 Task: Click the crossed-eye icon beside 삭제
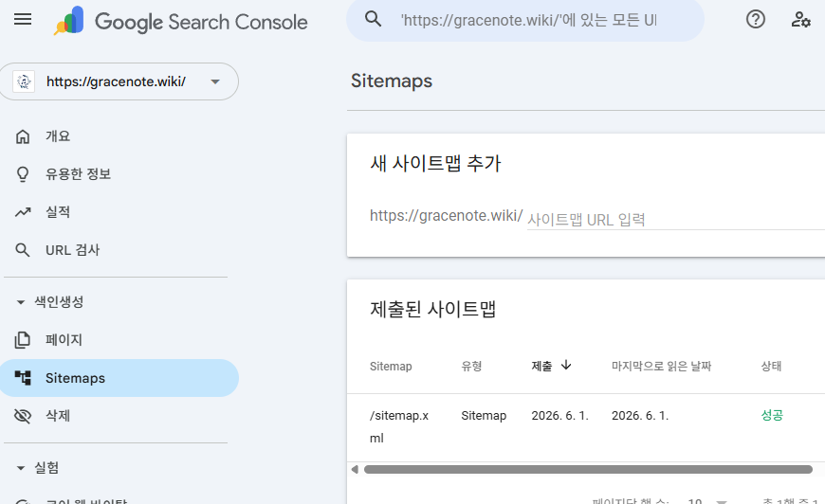click(23, 416)
